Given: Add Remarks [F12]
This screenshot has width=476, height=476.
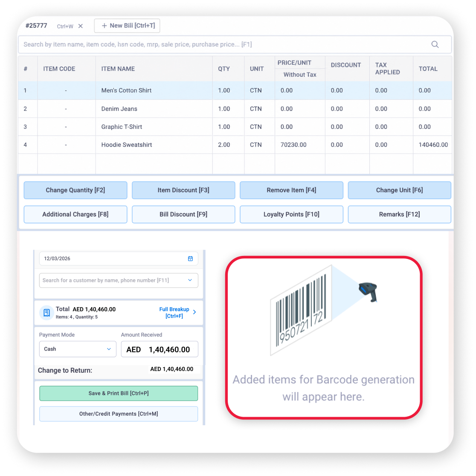Looking at the screenshot, I should click(400, 214).
